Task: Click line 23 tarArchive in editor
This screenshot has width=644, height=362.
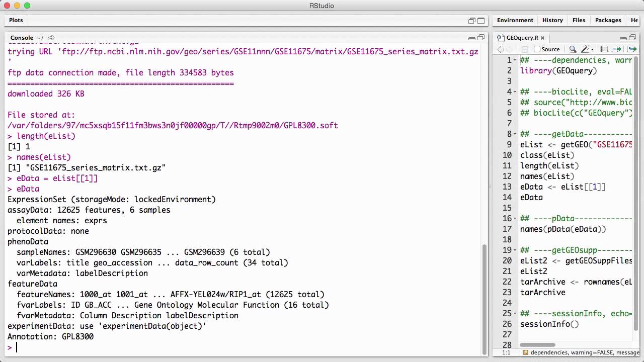Action: (x=543, y=293)
